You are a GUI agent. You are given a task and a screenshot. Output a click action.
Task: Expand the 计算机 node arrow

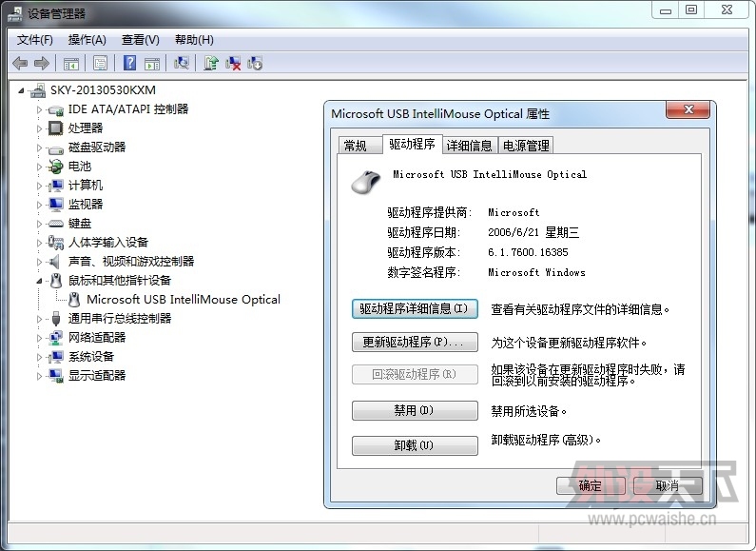pyautogui.click(x=40, y=186)
